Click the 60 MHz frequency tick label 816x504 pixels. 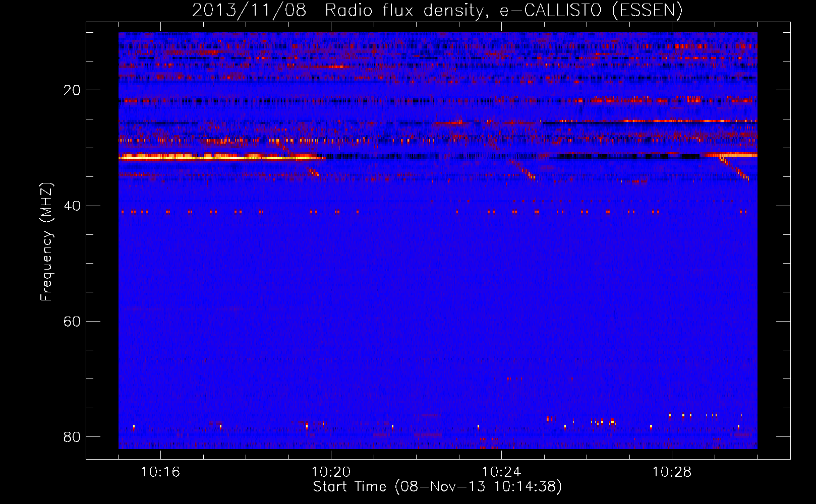tap(72, 321)
